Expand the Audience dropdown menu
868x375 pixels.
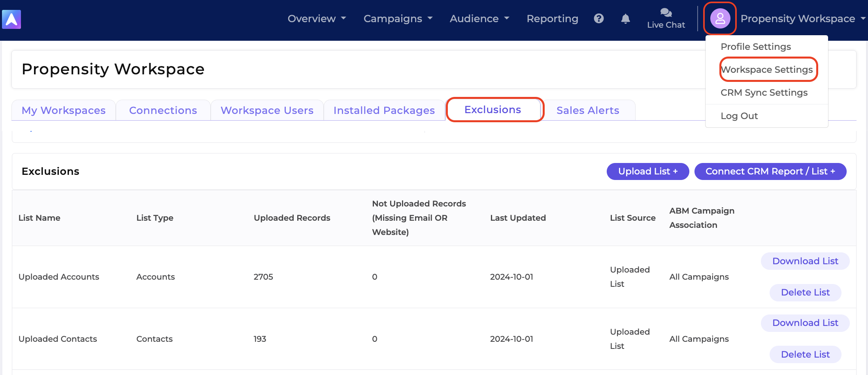point(479,19)
